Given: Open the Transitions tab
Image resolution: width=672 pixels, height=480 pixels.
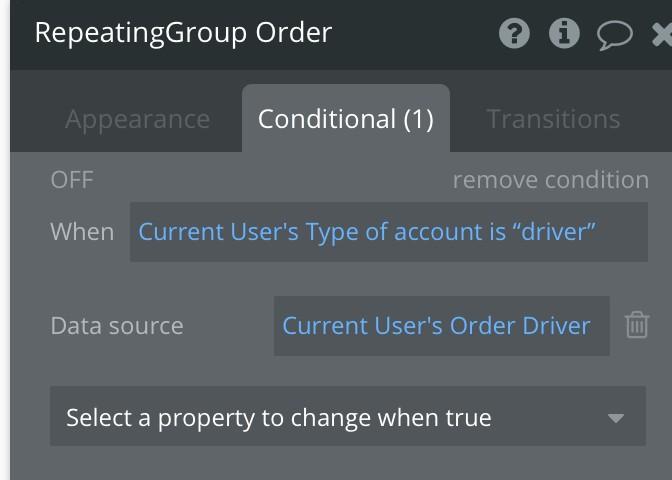Looking at the screenshot, I should [553, 119].
